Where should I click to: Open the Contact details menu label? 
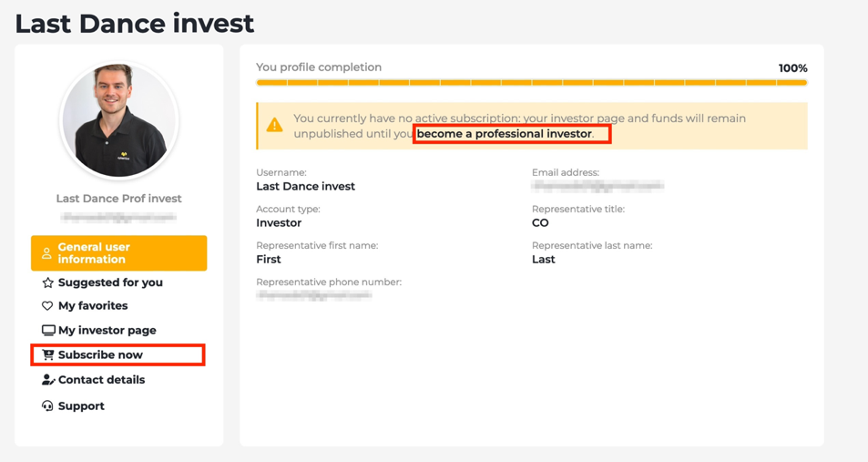pyautogui.click(x=101, y=380)
